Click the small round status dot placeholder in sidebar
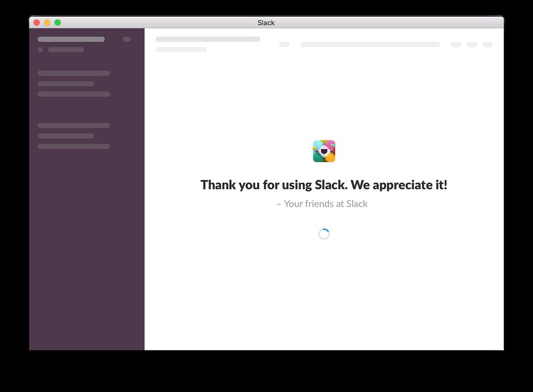This screenshot has height=392, width=533. coord(40,50)
